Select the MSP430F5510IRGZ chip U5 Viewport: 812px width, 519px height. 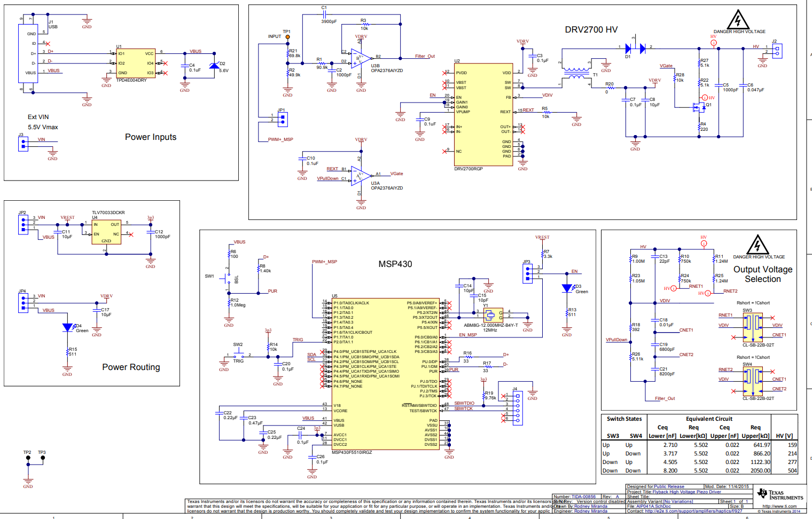(x=384, y=374)
